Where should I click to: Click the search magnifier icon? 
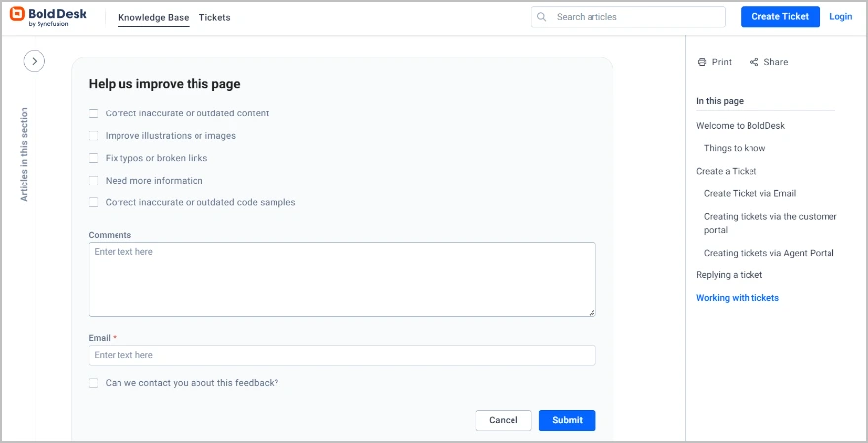point(542,17)
